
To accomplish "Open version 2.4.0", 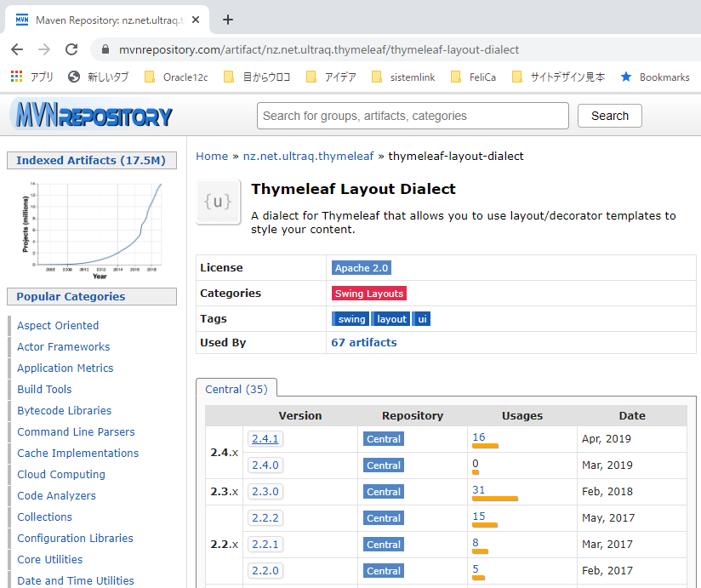I will (x=265, y=465).
